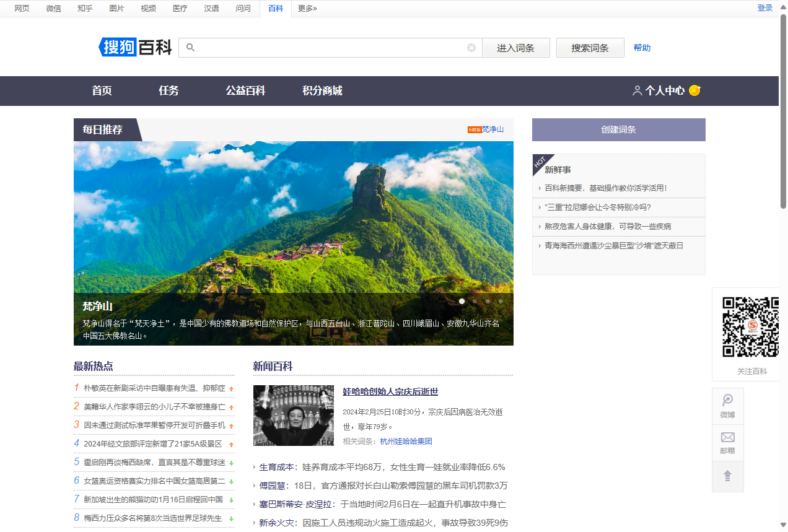This screenshot has height=532, width=788.
Task: Click the gold coin icon in the navigation bar
Action: point(694,90)
